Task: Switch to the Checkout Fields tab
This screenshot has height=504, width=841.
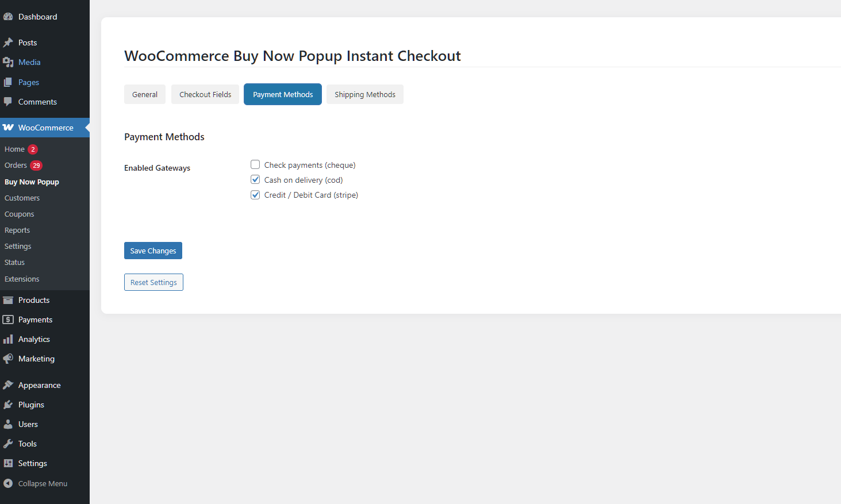Action: (205, 94)
